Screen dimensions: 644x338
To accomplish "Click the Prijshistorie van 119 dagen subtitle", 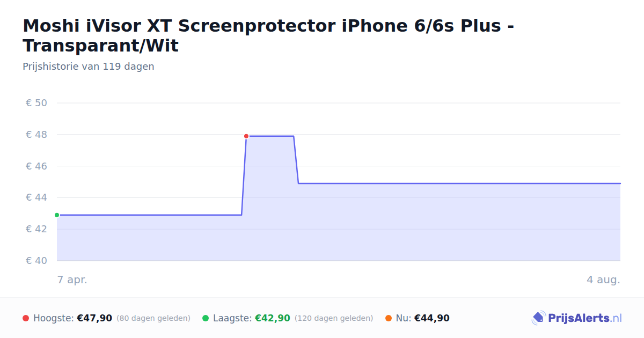I will (x=89, y=67).
